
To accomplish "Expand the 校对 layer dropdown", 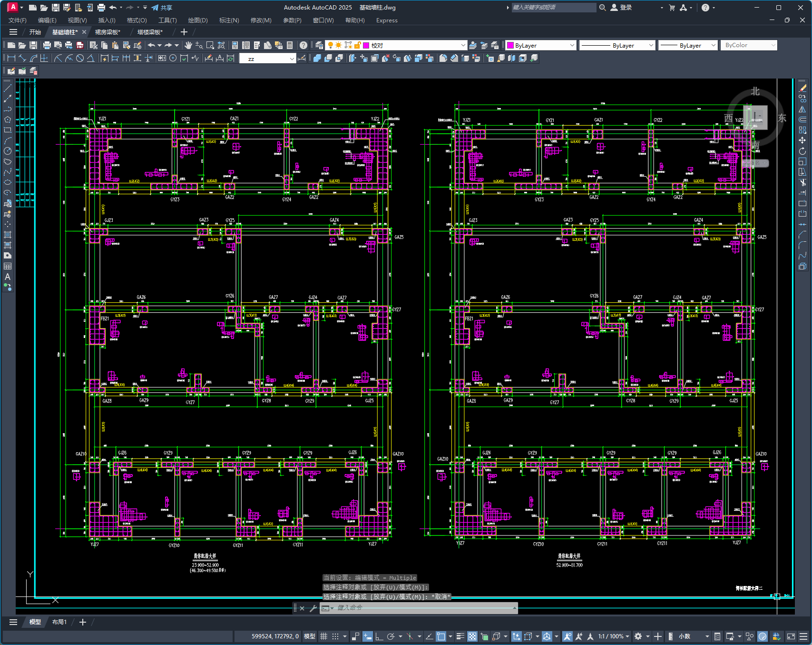I will 463,45.
